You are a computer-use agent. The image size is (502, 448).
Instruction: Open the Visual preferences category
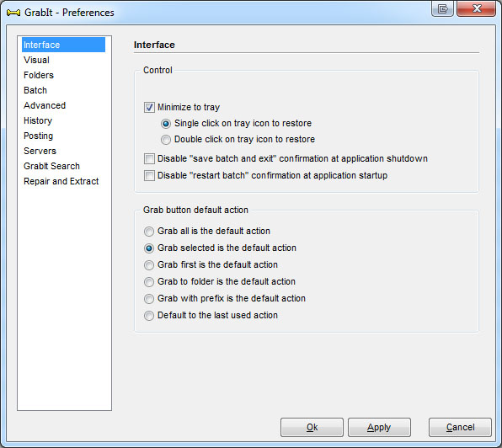point(36,60)
